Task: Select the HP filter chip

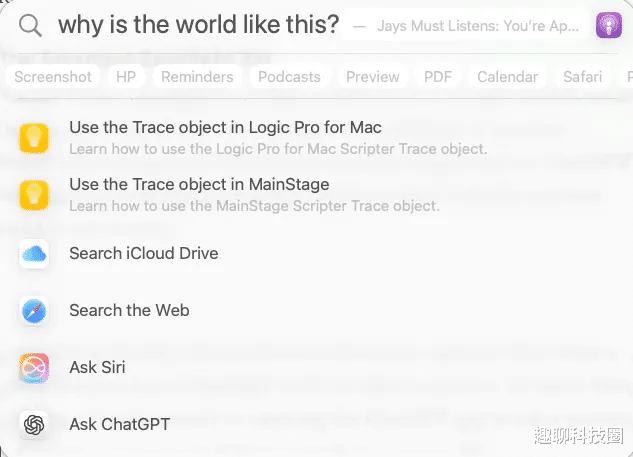Action: click(126, 77)
